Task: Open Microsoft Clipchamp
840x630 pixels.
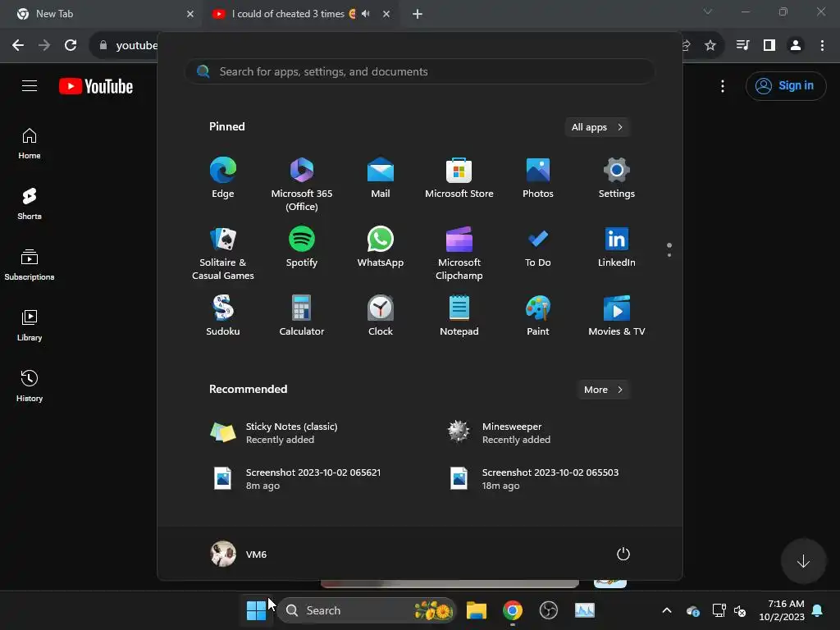Action: [x=459, y=253]
